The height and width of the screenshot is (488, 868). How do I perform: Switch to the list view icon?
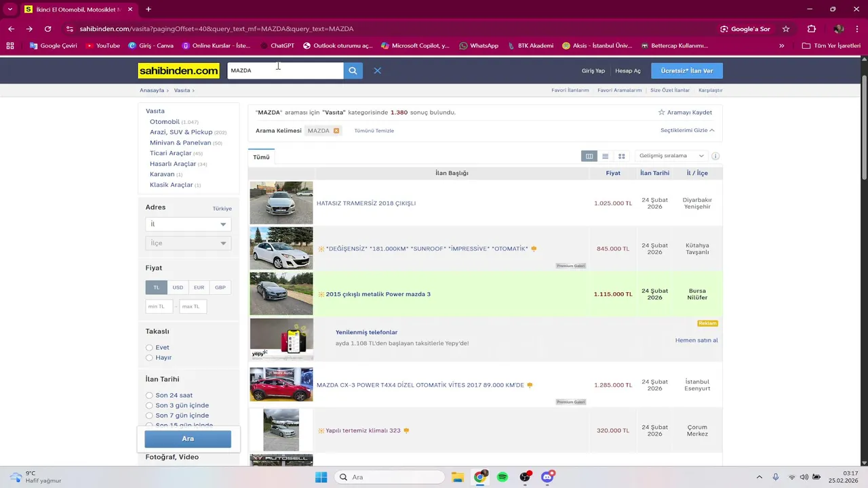[606, 157]
